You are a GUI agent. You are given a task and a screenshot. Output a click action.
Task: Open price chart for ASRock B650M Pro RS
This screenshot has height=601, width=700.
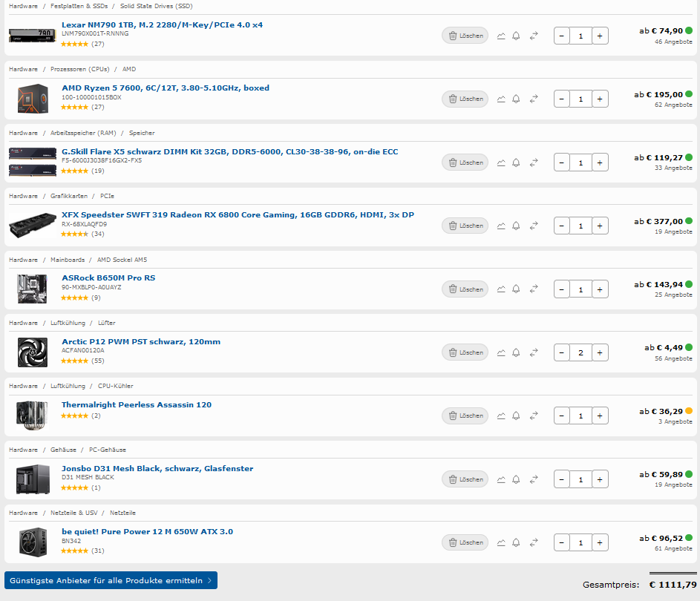pyautogui.click(x=501, y=289)
